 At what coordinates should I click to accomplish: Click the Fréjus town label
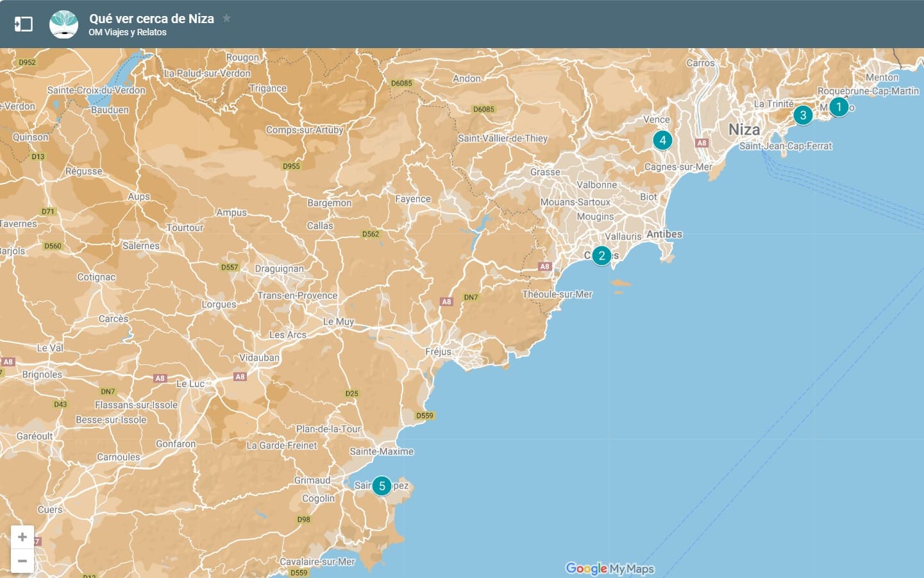(x=439, y=352)
